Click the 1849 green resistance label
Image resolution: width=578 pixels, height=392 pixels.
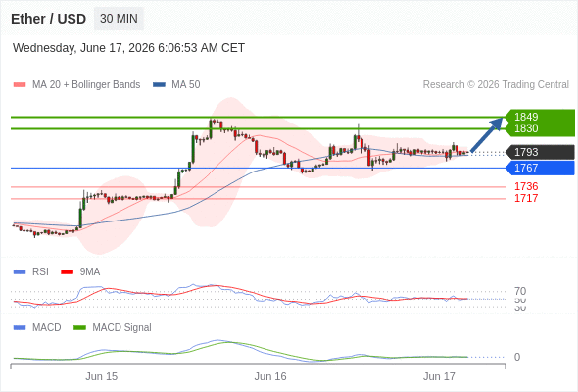tap(526, 117)
